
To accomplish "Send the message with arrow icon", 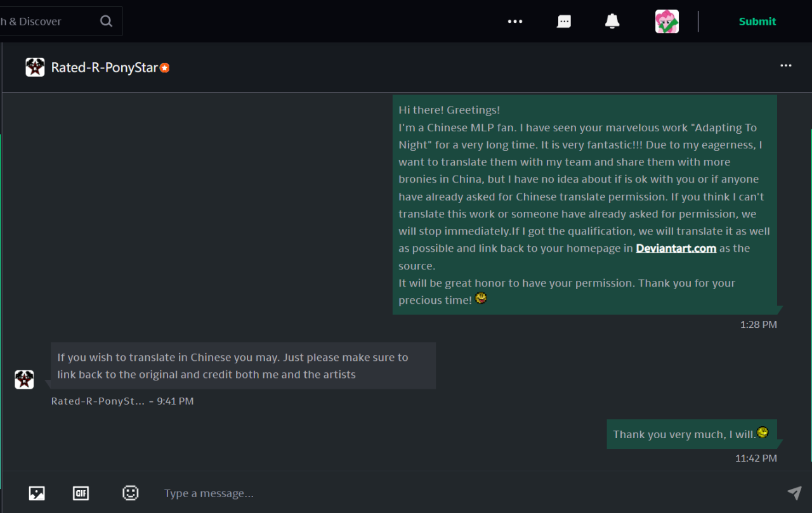I will [794, 493].
